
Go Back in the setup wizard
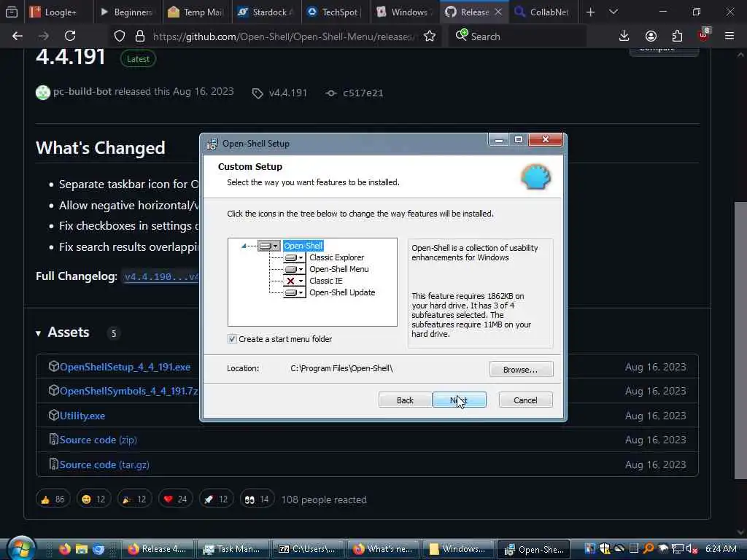(x=405, y=400)
